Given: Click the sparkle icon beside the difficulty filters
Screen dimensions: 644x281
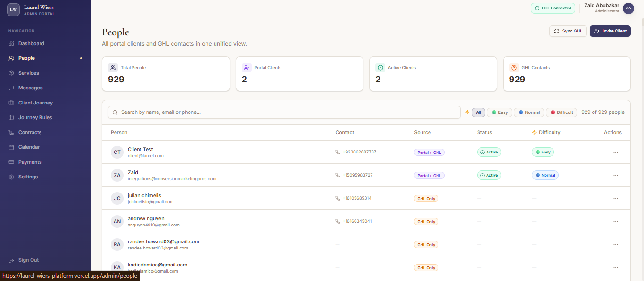Looking at the screenshot, I should pyautogui.click(x=467, y=112).
